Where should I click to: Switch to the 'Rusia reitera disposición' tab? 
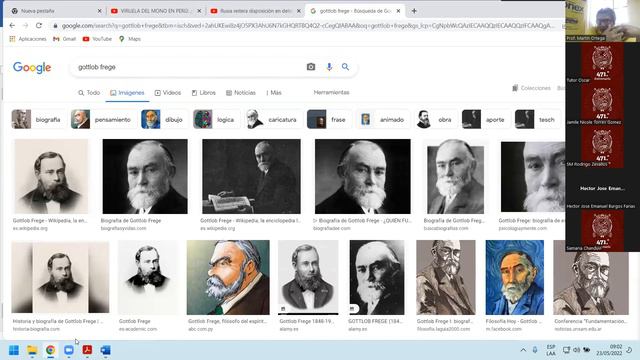coord(256,11)
